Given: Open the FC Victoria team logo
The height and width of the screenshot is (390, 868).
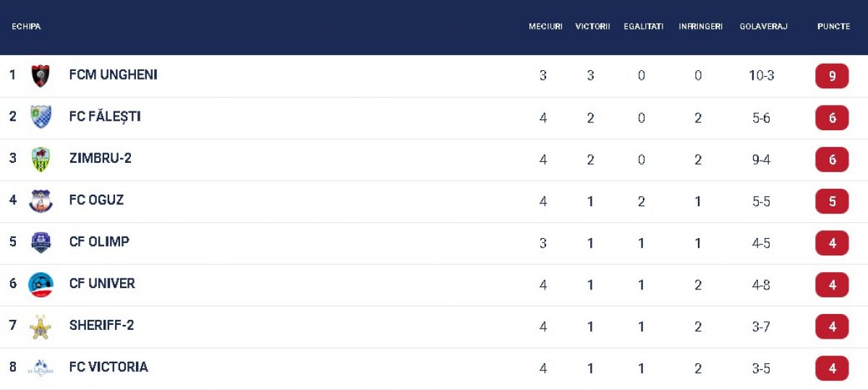Looking at the screenshot, I should point(41,368).
